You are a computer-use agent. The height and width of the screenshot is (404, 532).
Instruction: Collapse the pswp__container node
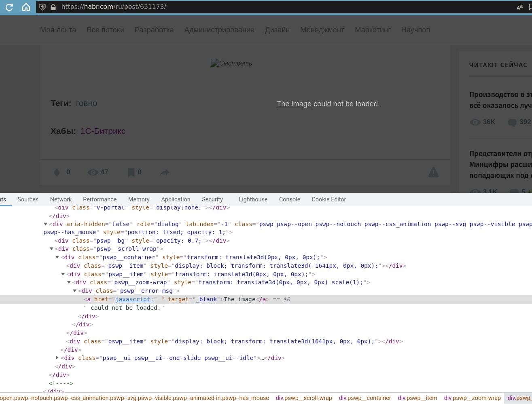[57, 257]
